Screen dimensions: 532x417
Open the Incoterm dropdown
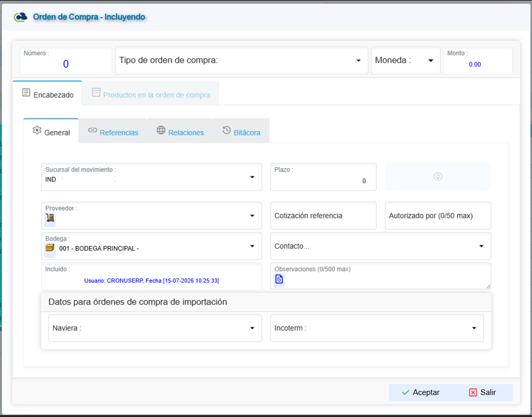(377, 328)
